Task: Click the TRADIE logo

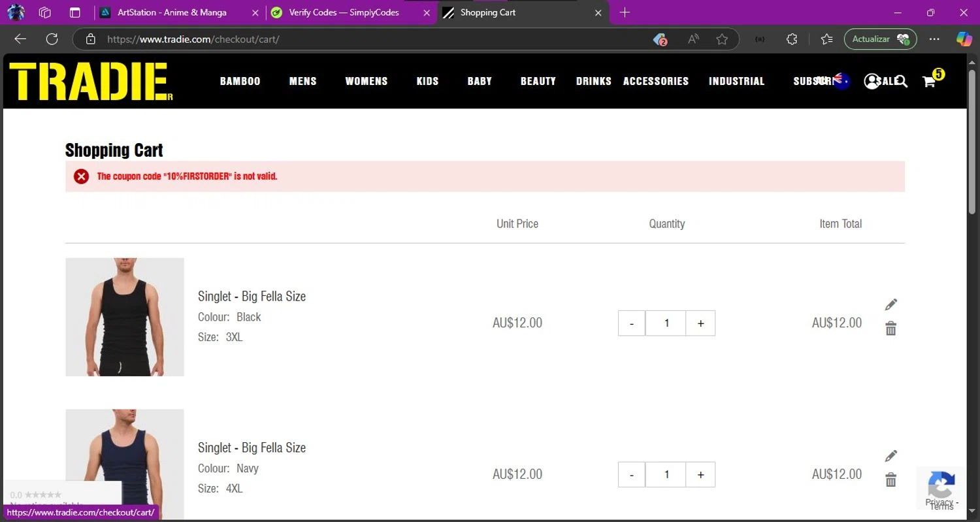Action: tap(91, 82)
